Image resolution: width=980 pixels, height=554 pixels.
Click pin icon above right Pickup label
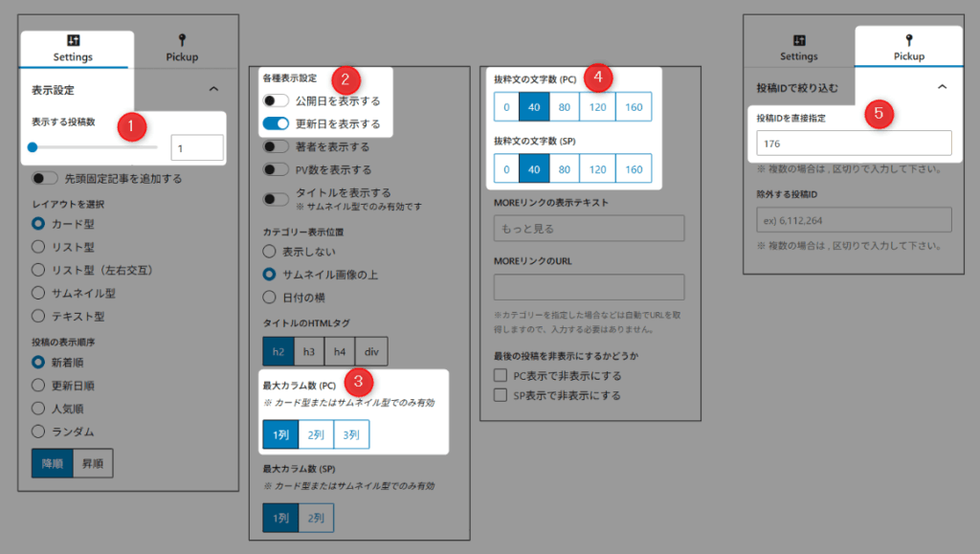[909, 40]
